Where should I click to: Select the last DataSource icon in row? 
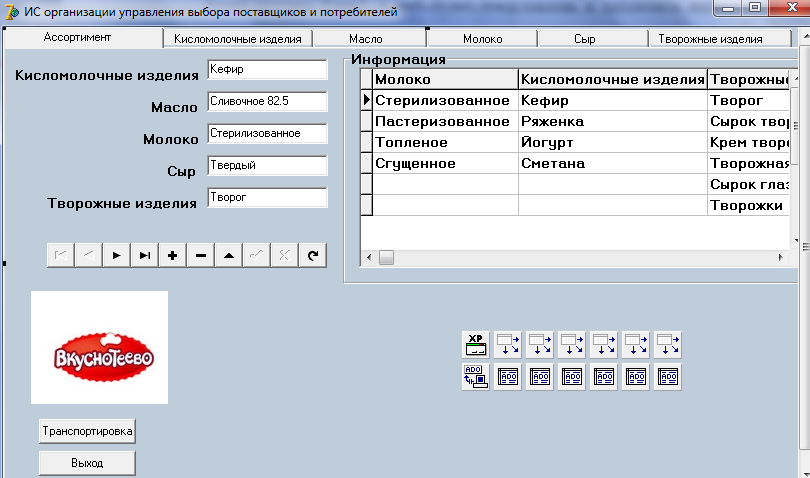(668, 345)
